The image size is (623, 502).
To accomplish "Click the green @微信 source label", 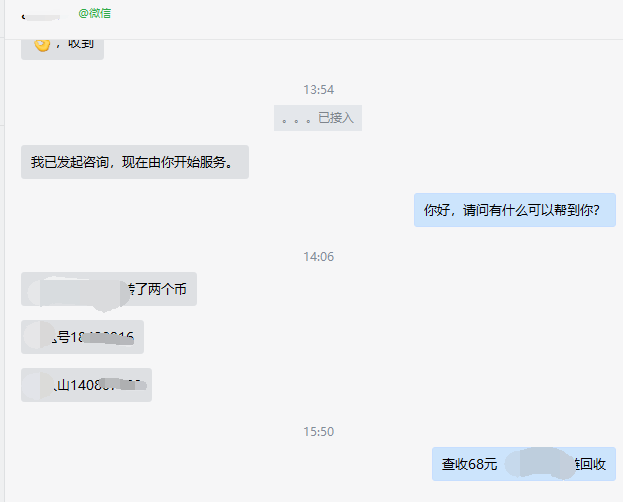I will (95, 14).
